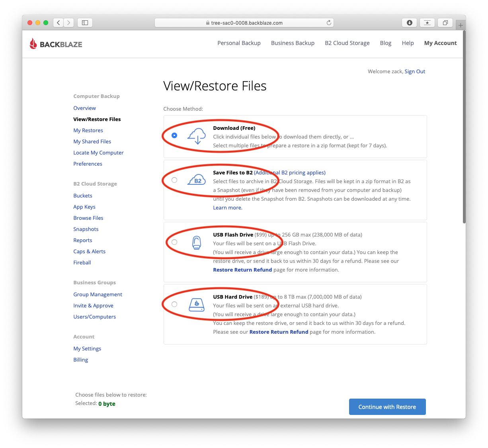Image resolution: width=488 pixels, height=448 pixels.
Task: Go back with Safari back arrow
Action: click(59, 23)
